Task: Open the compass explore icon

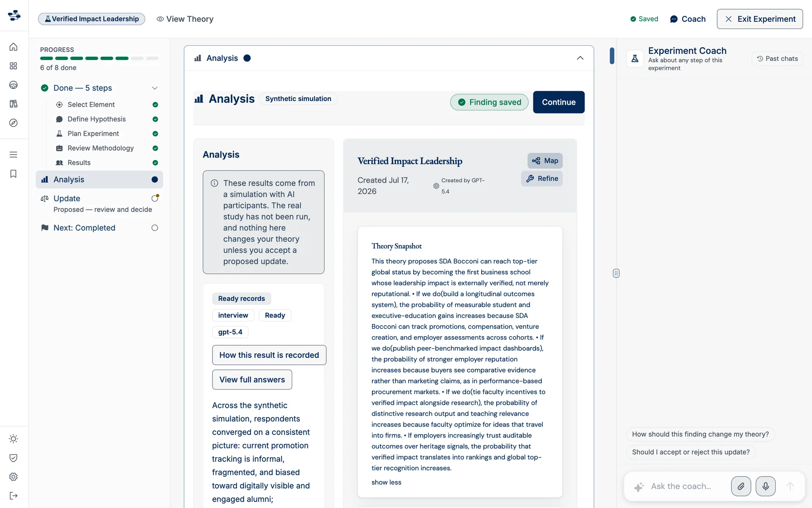Action: [14, 123]
